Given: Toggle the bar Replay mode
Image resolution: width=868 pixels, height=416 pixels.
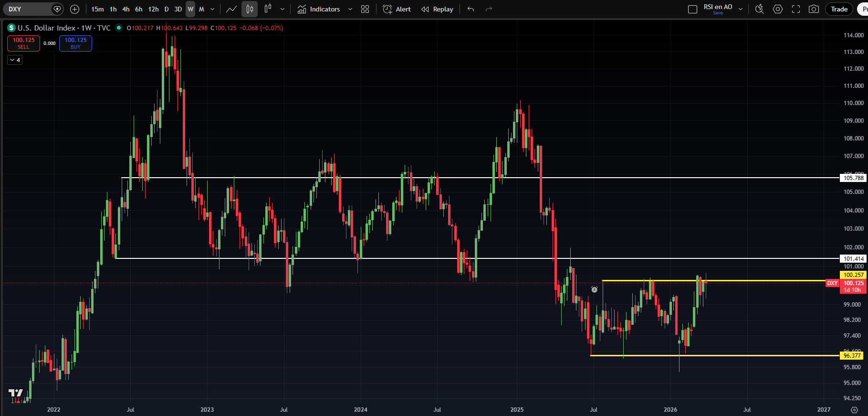Looking at the screenshot, I should pyautogui.click(x=437, y=9).
